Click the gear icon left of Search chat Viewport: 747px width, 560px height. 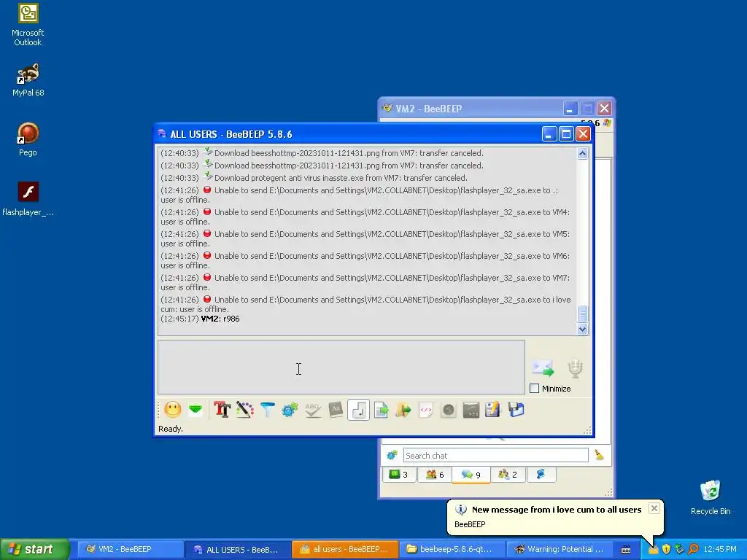coord(392,455)
